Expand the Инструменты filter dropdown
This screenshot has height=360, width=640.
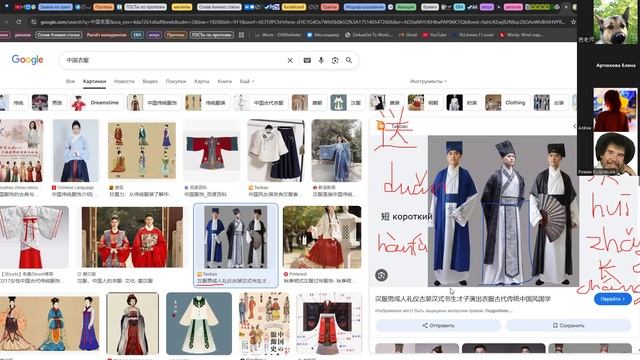(x=428, y=81)
